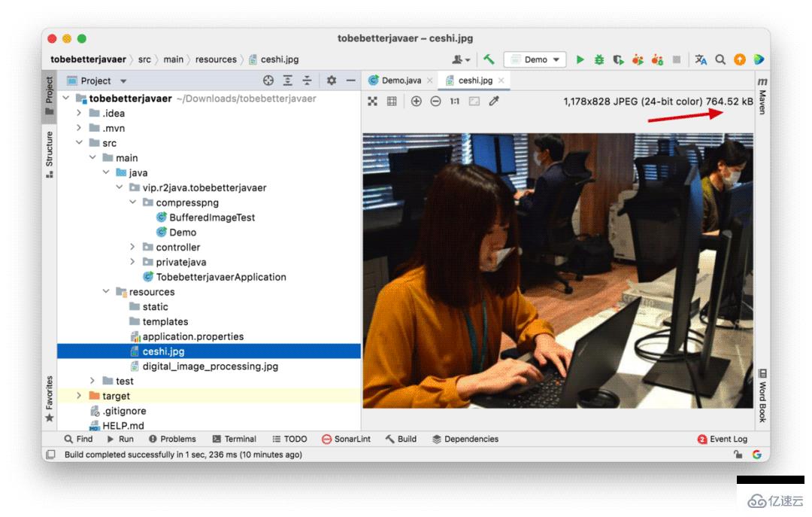This screenshot has width=812, height=517.
Task: Set image to actual size 1:1
Action: (x=455, y=101)
